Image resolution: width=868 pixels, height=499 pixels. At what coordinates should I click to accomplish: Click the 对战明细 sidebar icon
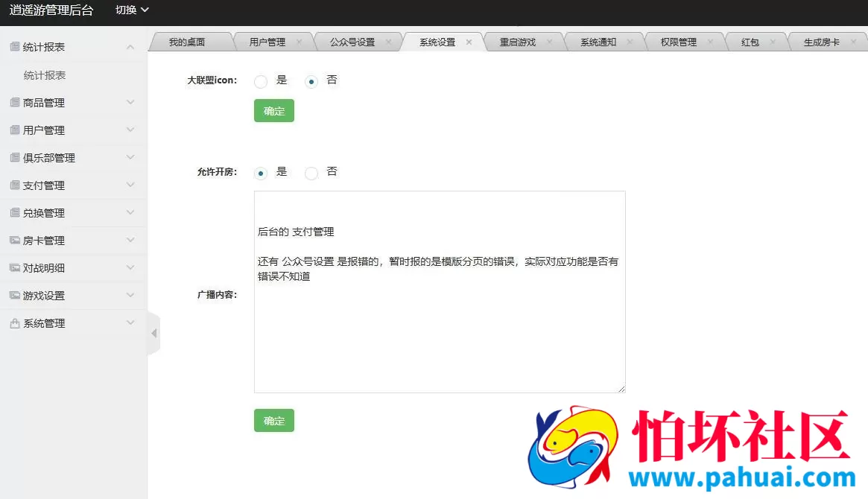pos(15,268)
